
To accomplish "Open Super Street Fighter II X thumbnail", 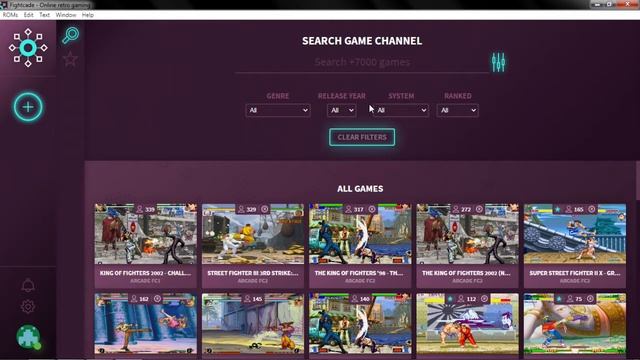I will pyautogui.click(x=575, y=234).
